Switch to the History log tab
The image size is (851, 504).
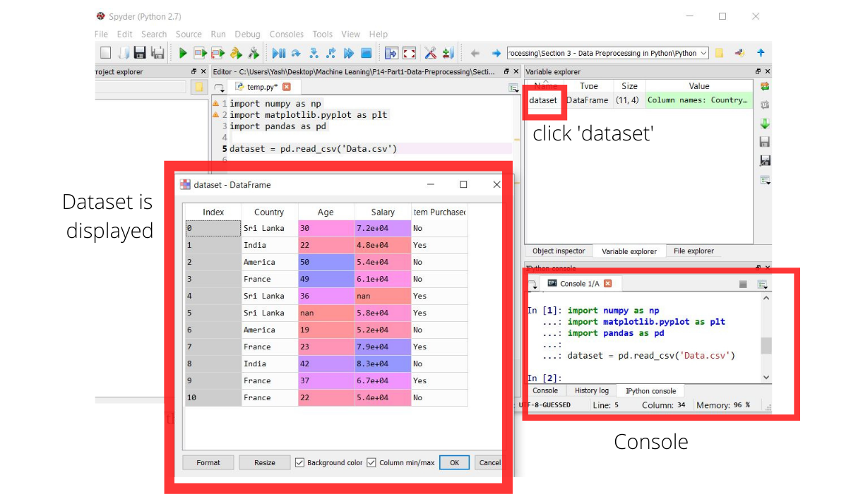[590, 390]
